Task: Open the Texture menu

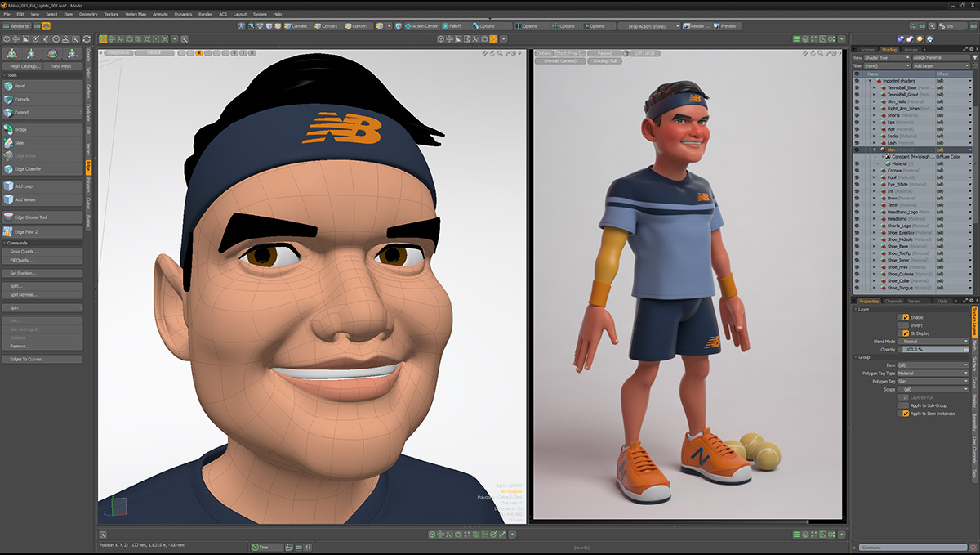Action: [x=111, y=14]
